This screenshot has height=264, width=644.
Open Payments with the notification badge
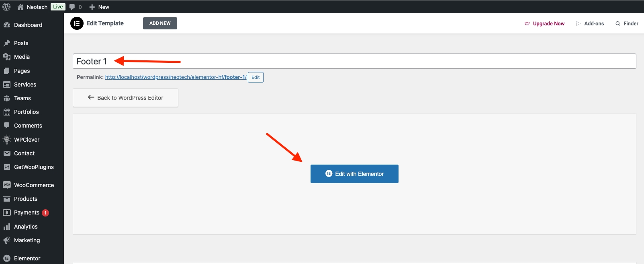tap(27, 212)
